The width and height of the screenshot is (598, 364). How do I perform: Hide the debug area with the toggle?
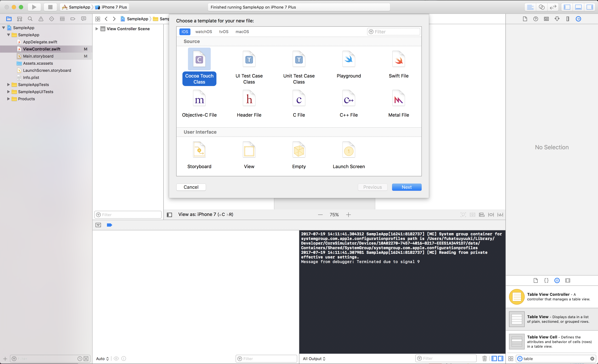[x=98, y=225]
